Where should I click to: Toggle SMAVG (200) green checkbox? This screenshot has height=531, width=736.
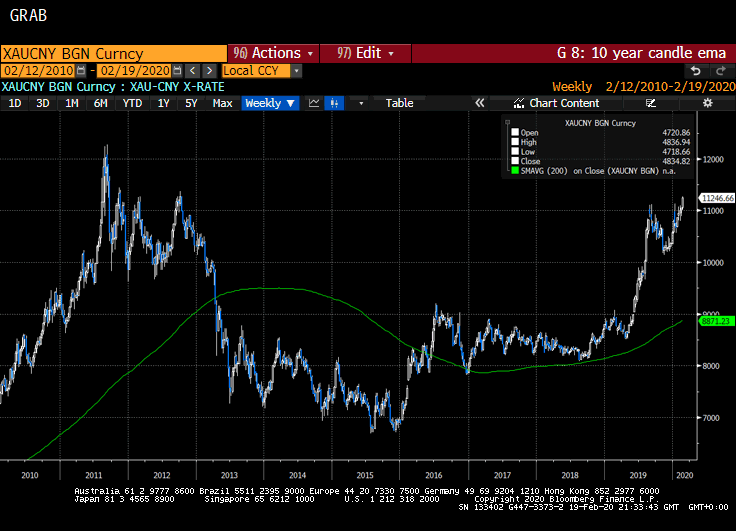coord(515,170)
